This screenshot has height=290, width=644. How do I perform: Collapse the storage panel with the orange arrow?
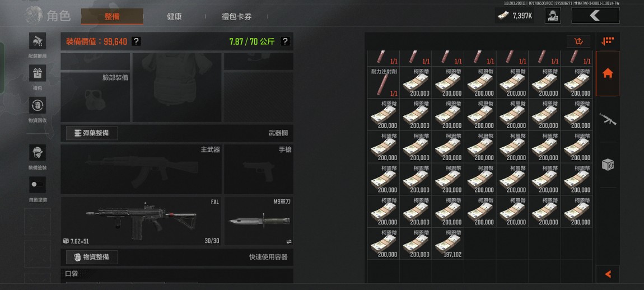(608, 274)
